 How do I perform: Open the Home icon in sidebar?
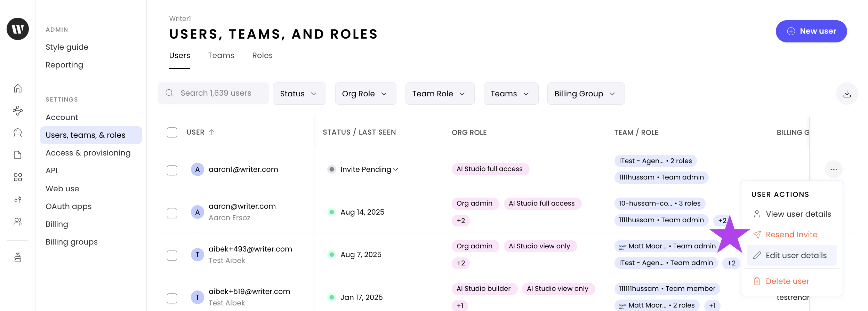coord(18,88)
